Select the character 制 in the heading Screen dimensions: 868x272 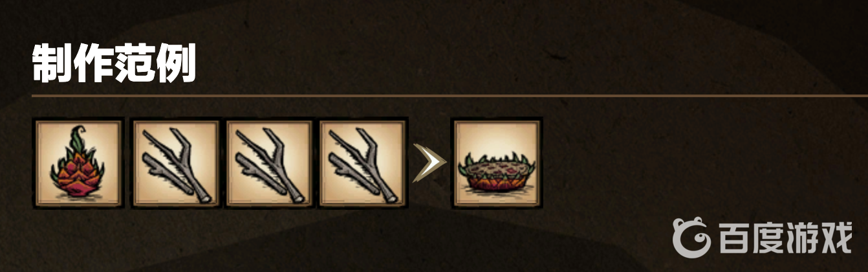(52, 63)
